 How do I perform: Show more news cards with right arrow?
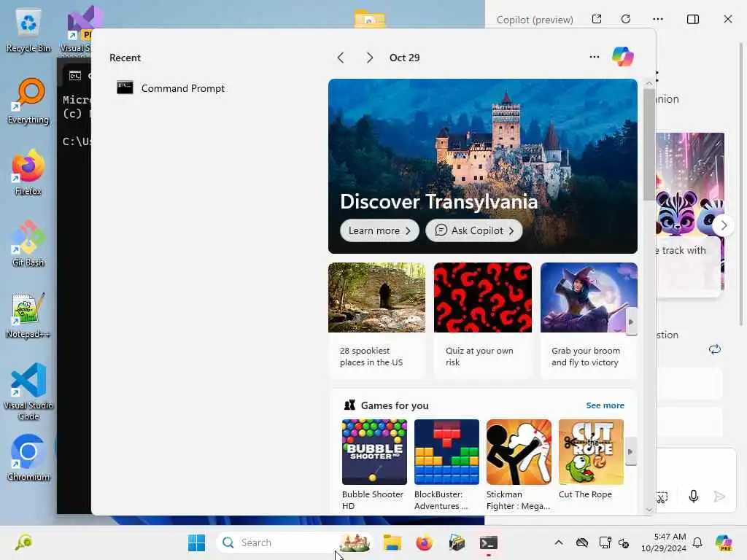[631, 322]
